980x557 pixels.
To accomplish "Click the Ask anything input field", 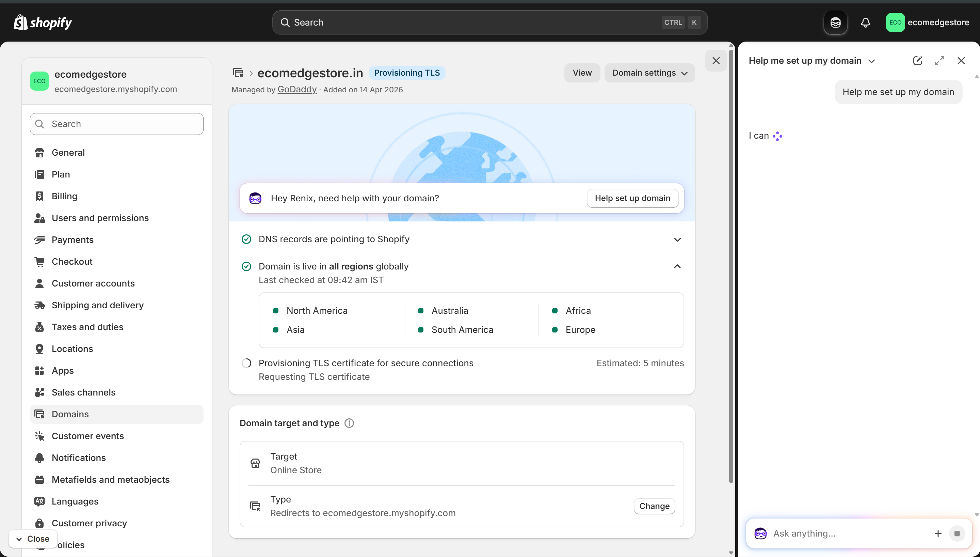I will (822, 533).
